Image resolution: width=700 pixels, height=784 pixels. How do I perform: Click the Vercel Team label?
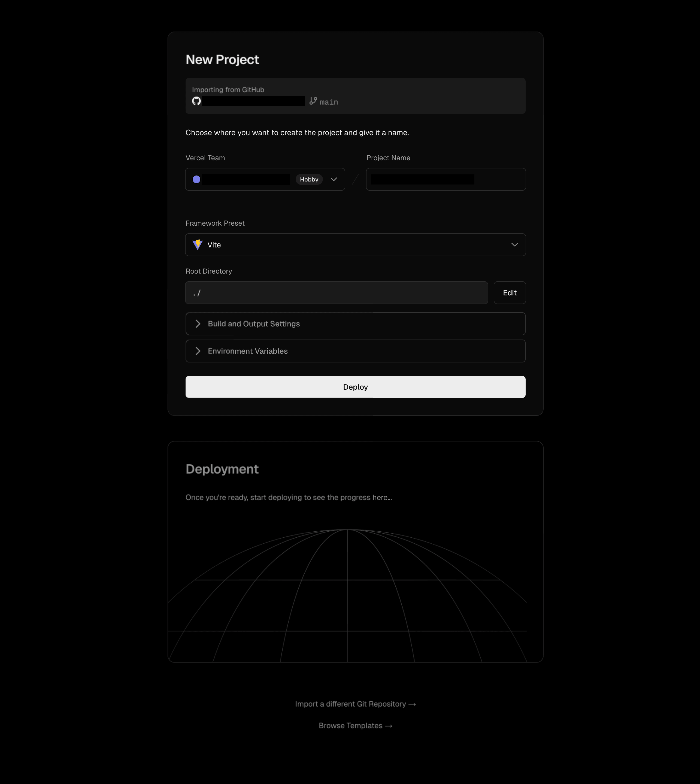205,158
